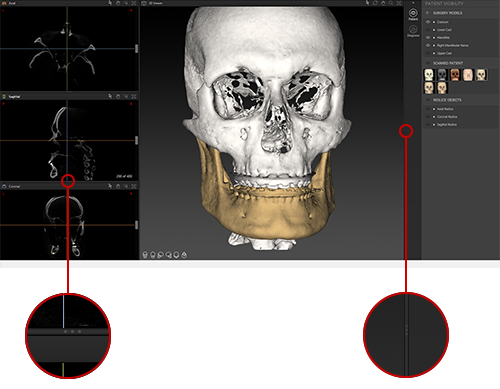Click the Axial view slice scrollbar handle

136,49
